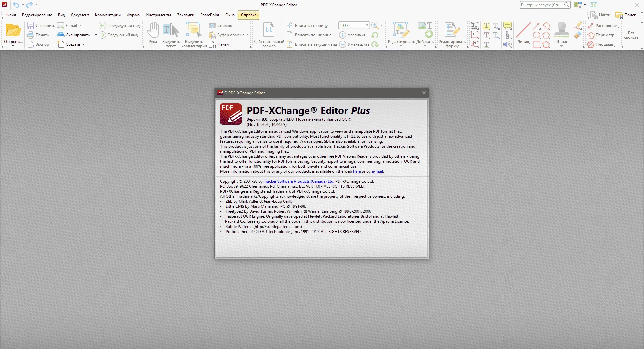The height and width of the screenshot is (349, 644).
Task: Select the Area (Площадь) measuring tool
Action: (601, 44)
